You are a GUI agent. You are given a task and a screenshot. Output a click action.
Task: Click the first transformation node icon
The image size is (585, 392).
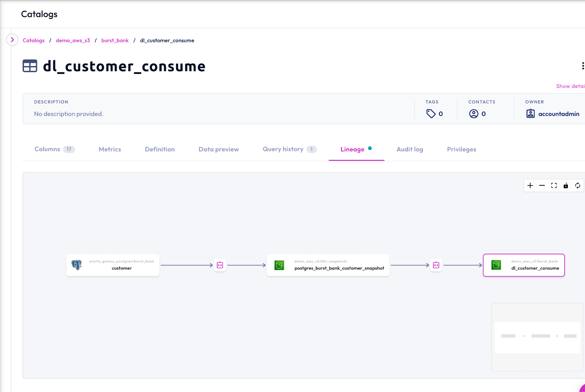coord(220,265)
